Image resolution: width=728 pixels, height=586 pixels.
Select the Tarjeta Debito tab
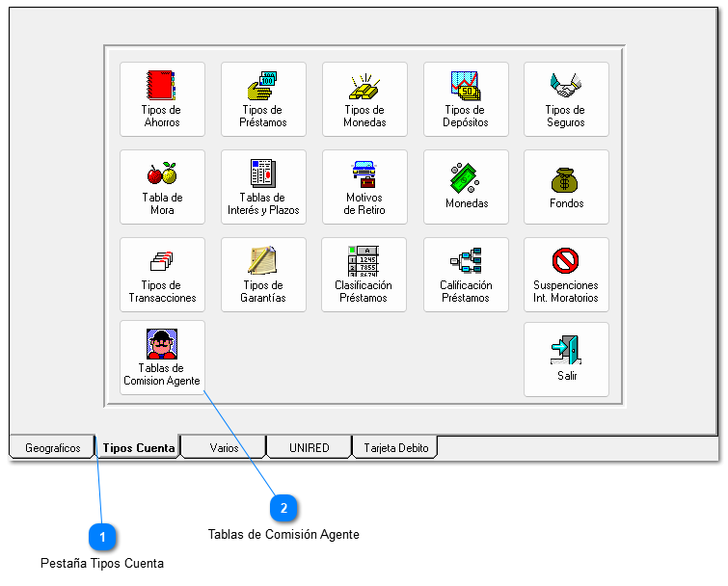pos(395,448)
